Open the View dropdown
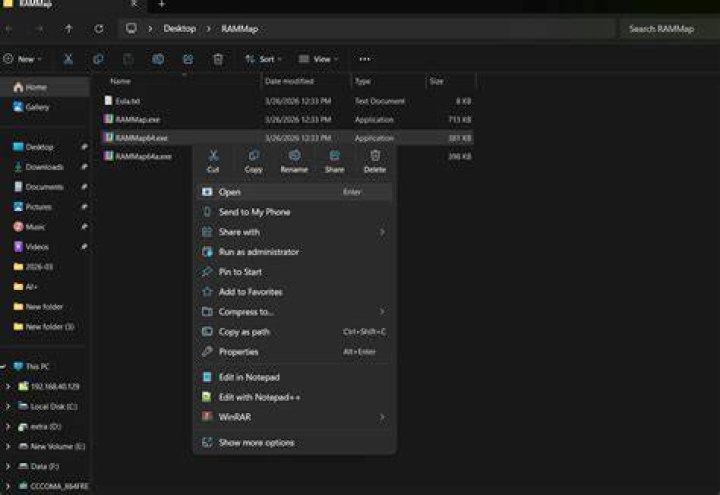720x495 pixels. pos(318,59)
